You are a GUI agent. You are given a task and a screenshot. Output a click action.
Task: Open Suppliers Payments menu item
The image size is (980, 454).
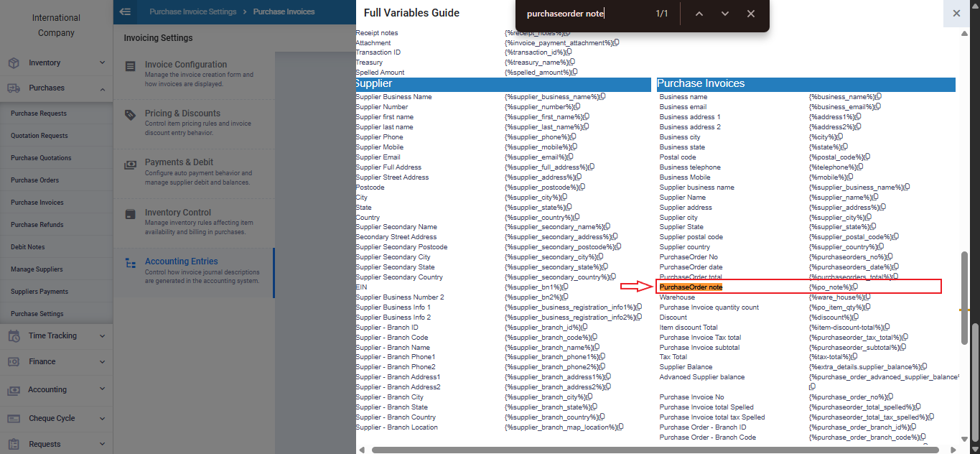(39, 292)
